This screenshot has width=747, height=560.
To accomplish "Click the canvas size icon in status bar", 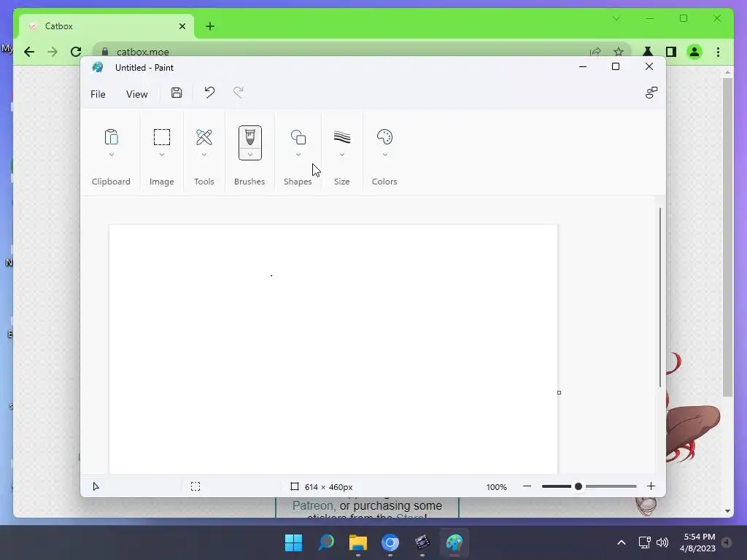I will tap(295, 486).
